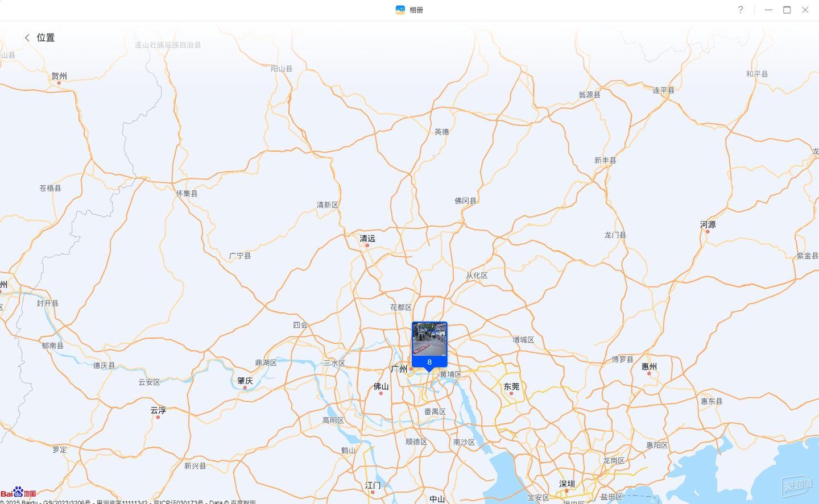This screenshot has width=819, height=504.
Task: Click the 佛山 city label
Action: (381, 386)
